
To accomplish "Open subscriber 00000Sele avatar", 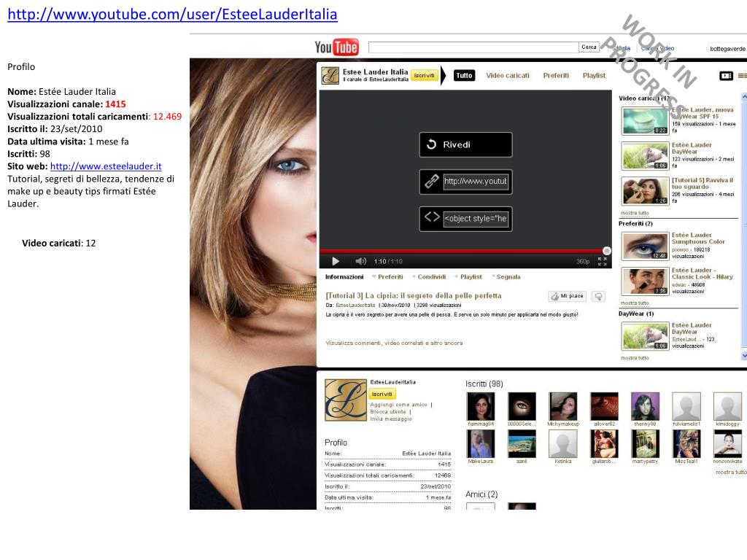I will 522,406.
